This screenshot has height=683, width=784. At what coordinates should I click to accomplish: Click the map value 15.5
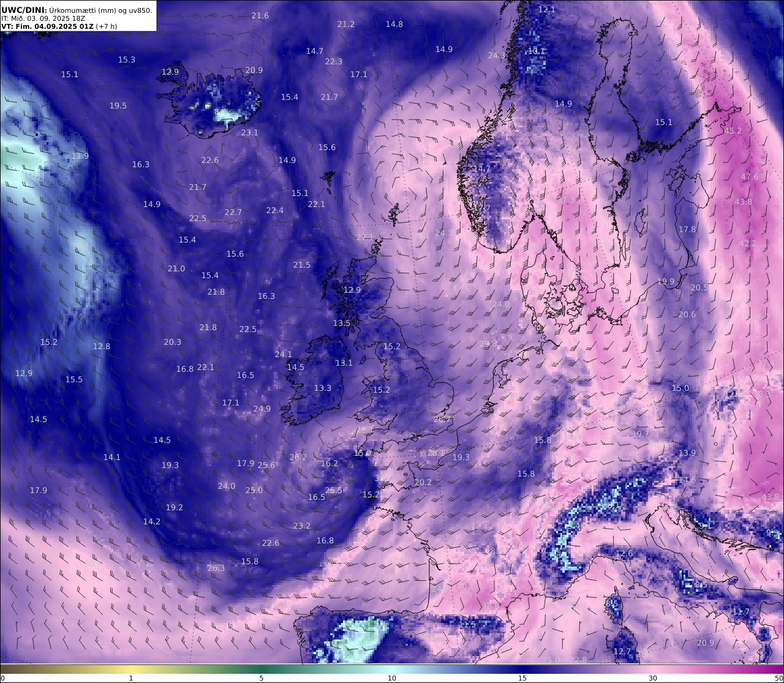pyautogui.click(x=74, y=379)
